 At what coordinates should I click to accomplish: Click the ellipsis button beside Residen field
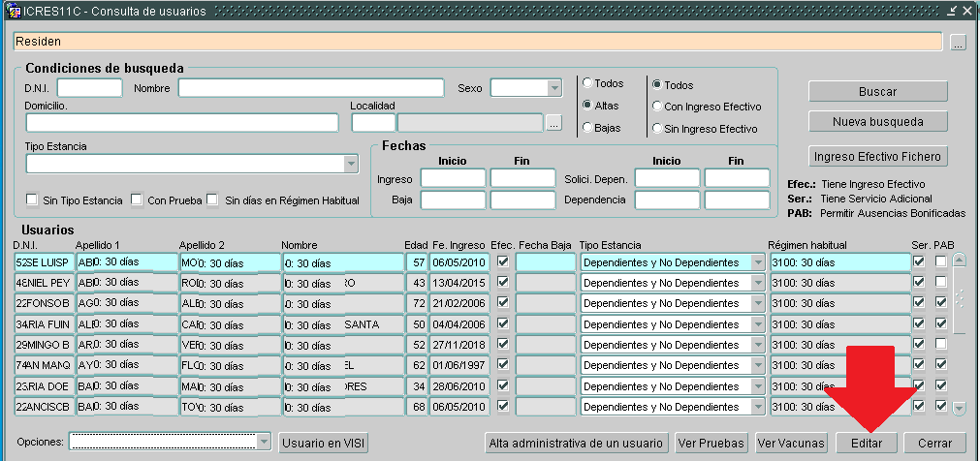coord(958,43)
